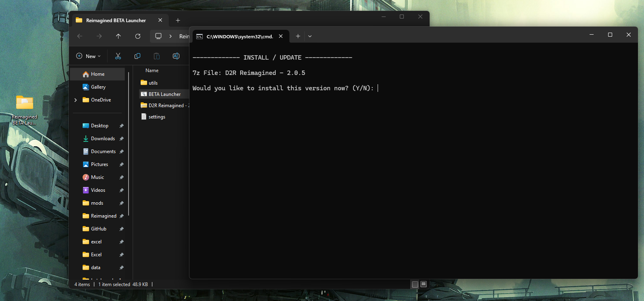Click the Rename icon in Explorer toolbar

click(176, 56)
